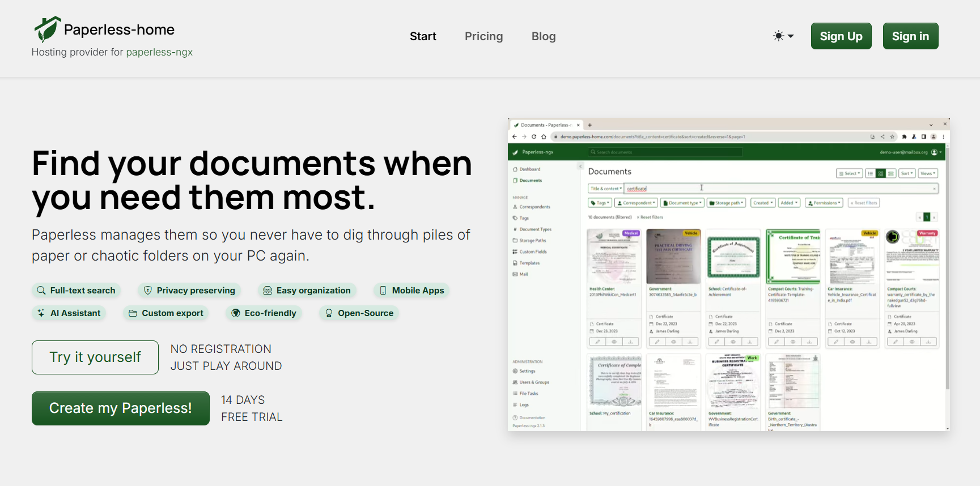Click the sparkle icon on AI Assistant badge
Image resolution: width=980 pixels, height=486 pixels.
coord(41,313)
